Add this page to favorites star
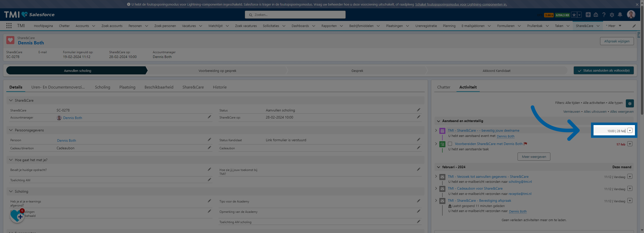Viewport: 644px width, 233px height. [574, 15]
